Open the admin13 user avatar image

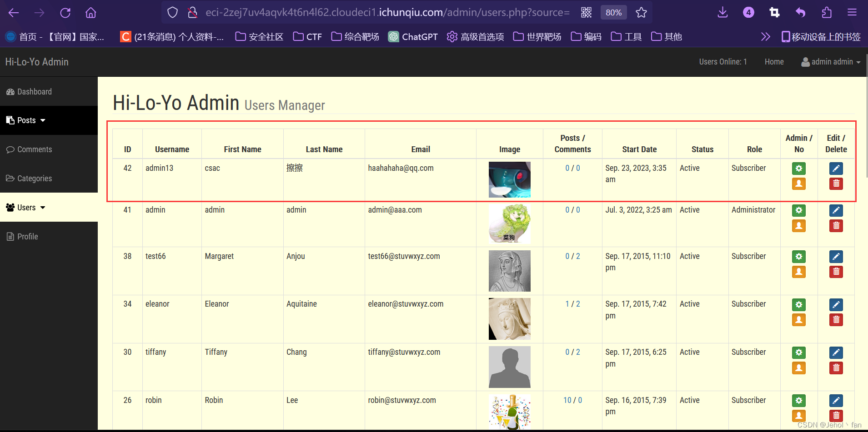509,179
